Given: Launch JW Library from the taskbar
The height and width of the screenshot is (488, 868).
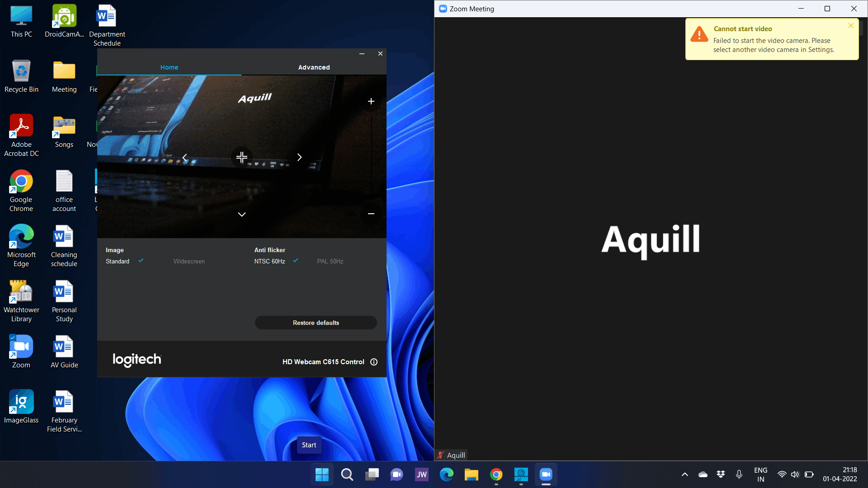Looking at the screenshot, I should [421, 474].
